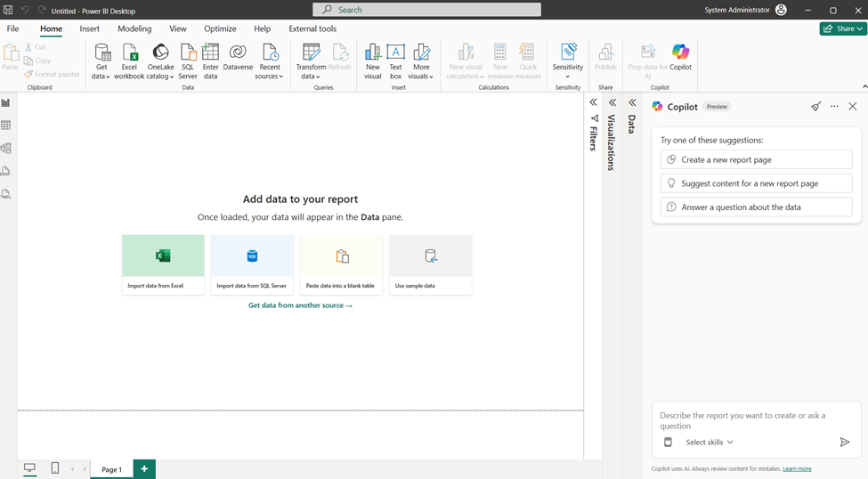868x479 pixels.
Task: Open DAX query view in sidebar
Action: pyautogui.click(x=6, y=171)
